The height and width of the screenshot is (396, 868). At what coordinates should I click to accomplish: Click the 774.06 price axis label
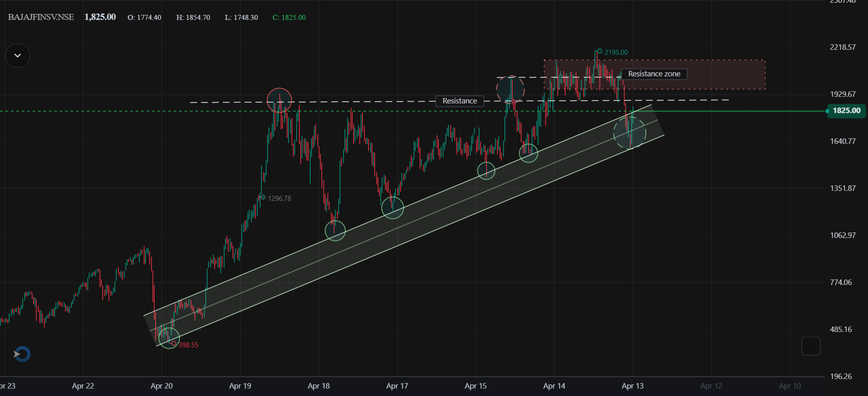[x=841, y=283]
